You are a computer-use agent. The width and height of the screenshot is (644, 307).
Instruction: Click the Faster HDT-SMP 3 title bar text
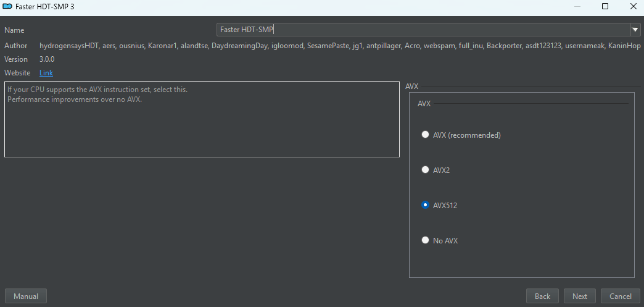[47, 7]
